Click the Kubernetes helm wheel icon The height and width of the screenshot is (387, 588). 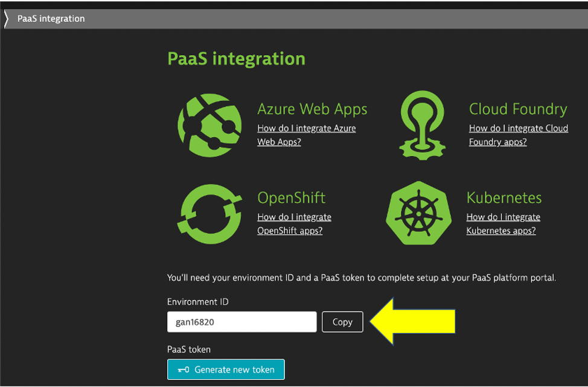pyautogui.click(x=418, y=213)
